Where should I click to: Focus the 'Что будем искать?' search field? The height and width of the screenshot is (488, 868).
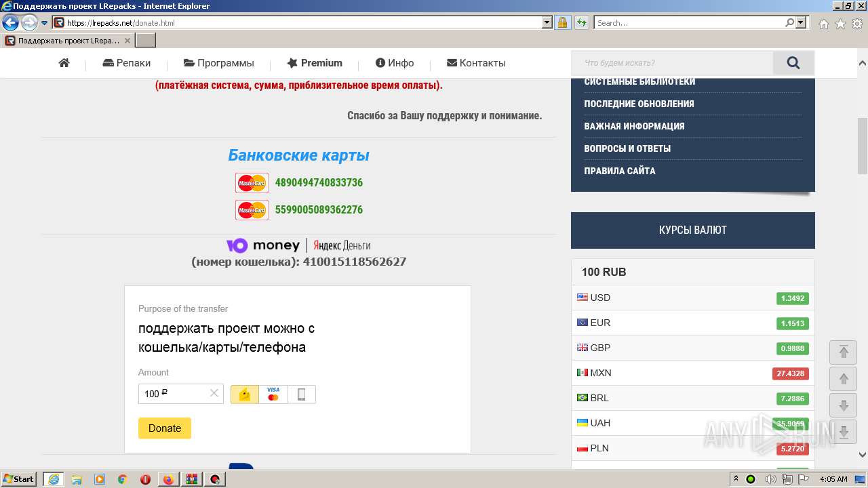[x=672, y=63]
